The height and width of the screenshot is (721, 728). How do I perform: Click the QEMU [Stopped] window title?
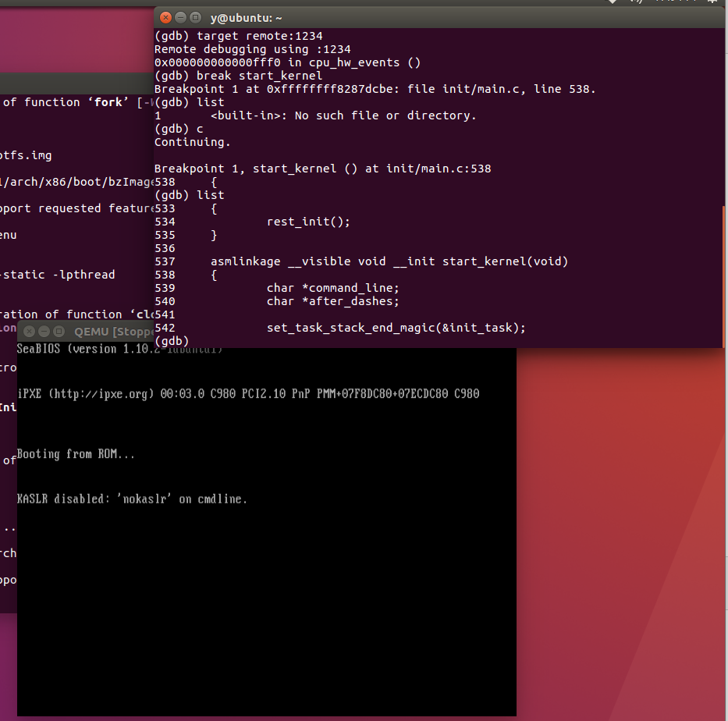[114, 332]
